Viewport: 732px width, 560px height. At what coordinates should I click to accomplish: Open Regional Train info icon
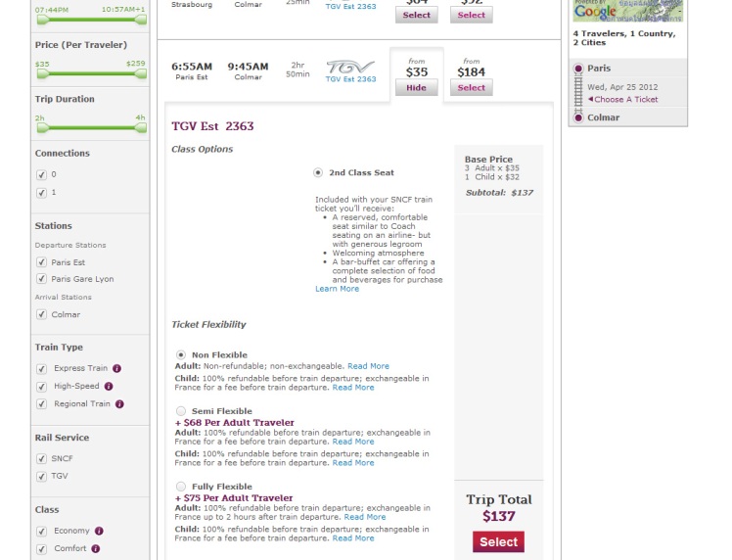119,404
